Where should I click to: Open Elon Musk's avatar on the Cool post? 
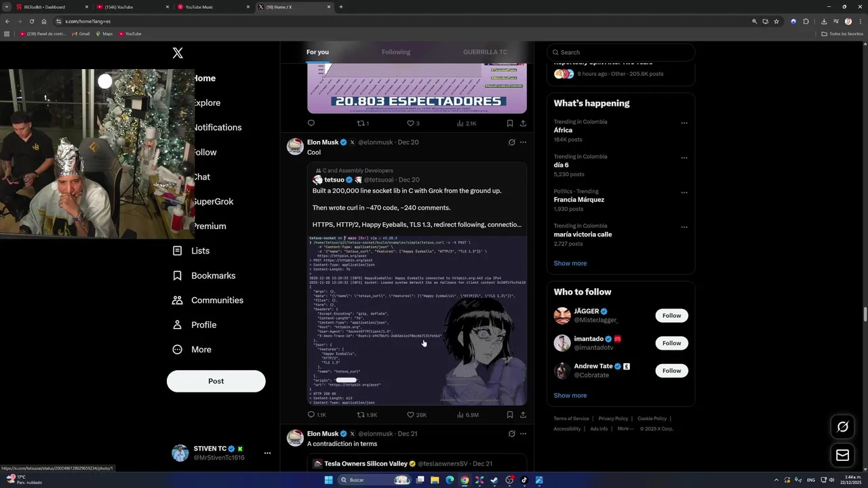295,146
